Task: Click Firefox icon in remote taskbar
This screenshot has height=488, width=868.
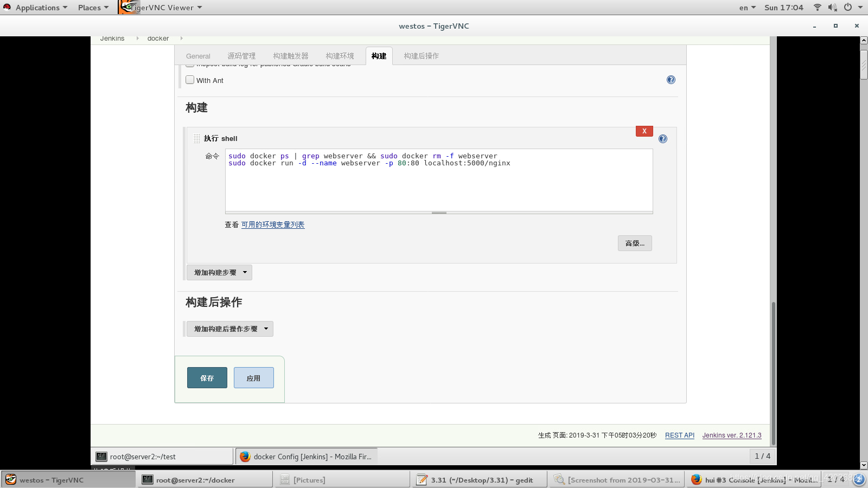Action: tap(245, 457)
